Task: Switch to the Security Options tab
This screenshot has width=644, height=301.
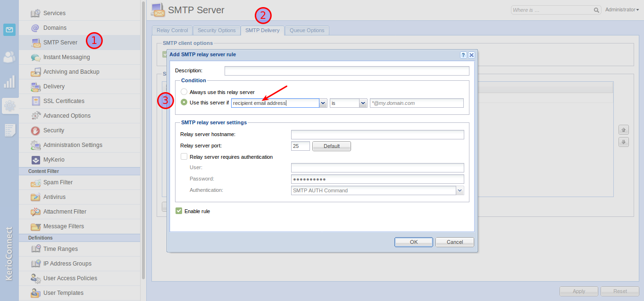Action: tap(217, 30)
